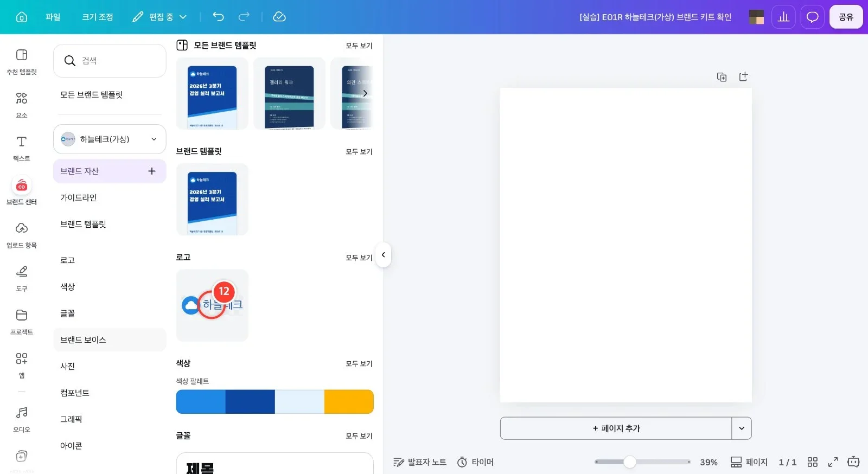Redo the last action
Screen dimensions: 868x474
pyautogui.click(x=244, y=17)
